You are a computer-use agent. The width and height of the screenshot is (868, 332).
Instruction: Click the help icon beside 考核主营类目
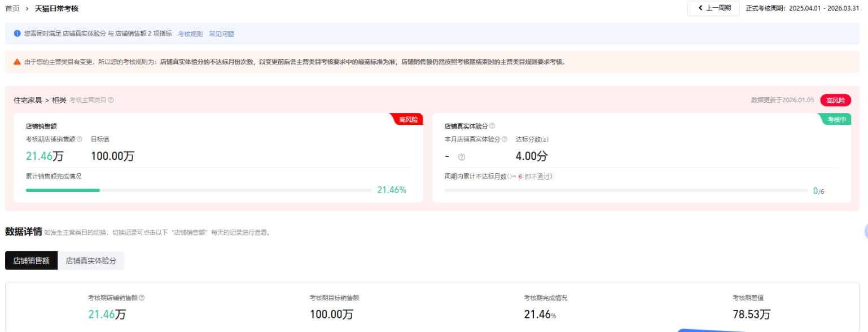111,100
